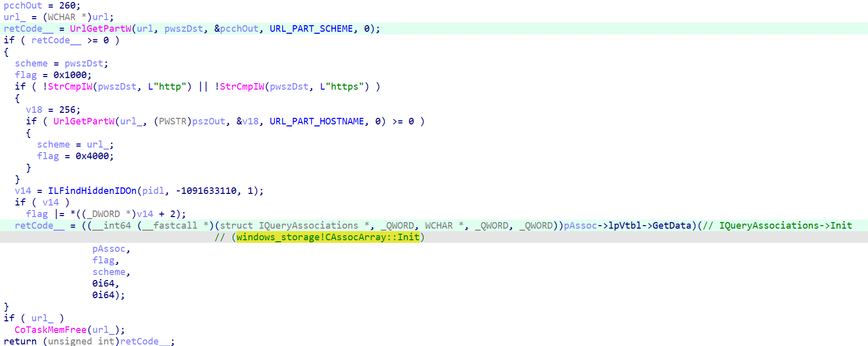
Task: Click the CoTaskMemFree function call
Action: click(x=50, y=330)
